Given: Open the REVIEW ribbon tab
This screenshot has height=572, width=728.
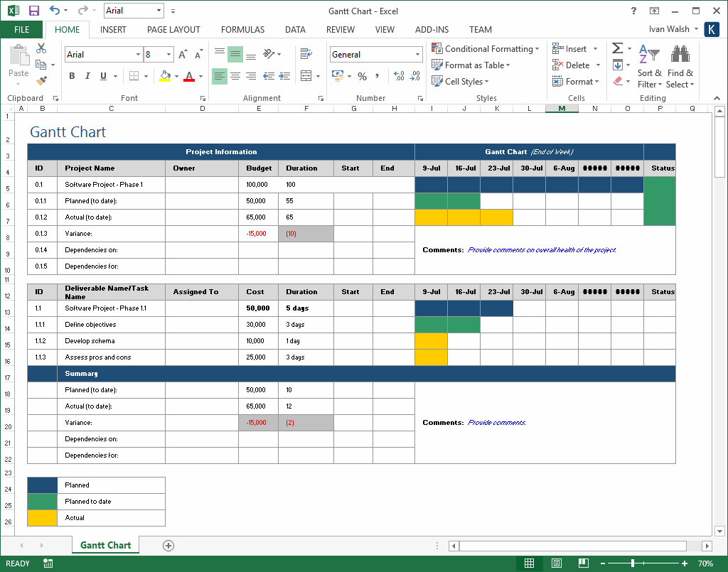Looking at the screenshot, I should click(x=340, y=30).
